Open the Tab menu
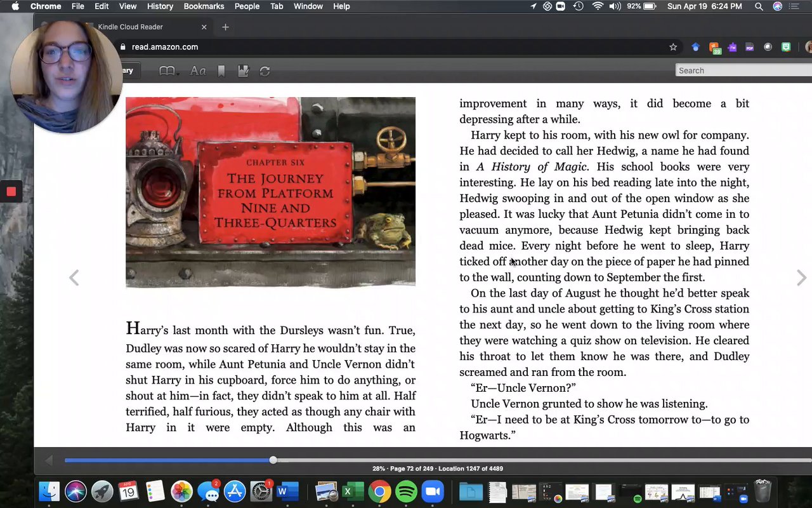The image size is (812, 508). 277,6
